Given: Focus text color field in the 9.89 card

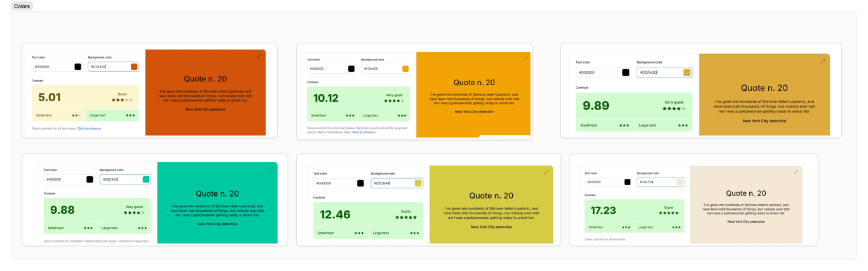Looking at the screenshot, I should (604, 73).
